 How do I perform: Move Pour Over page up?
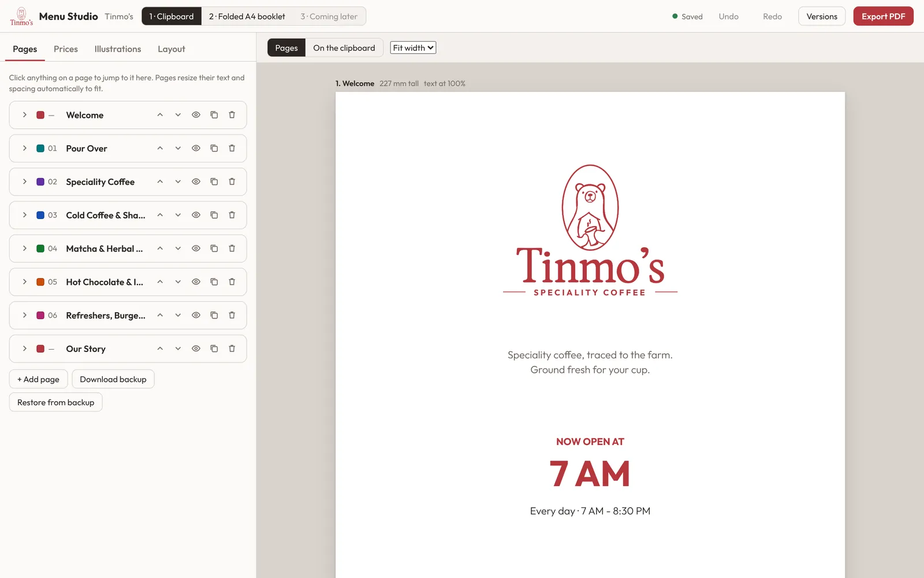[x=160, y=149]
